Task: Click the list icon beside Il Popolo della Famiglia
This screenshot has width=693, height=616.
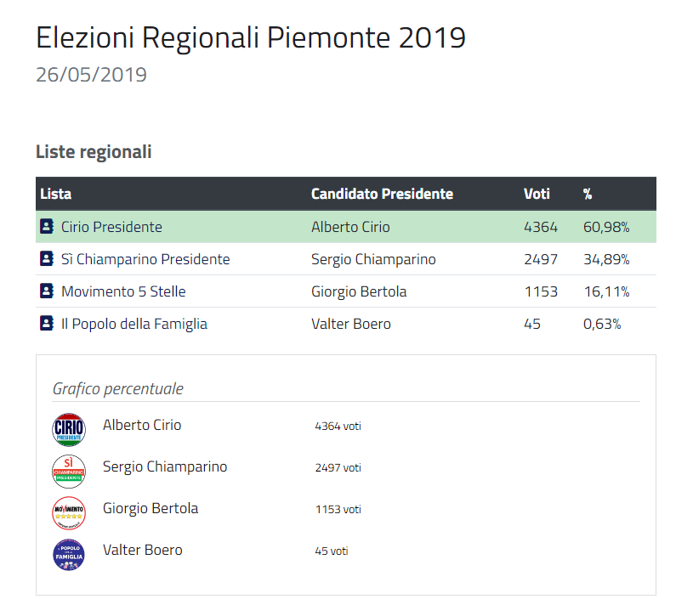Action: [47, 323]
